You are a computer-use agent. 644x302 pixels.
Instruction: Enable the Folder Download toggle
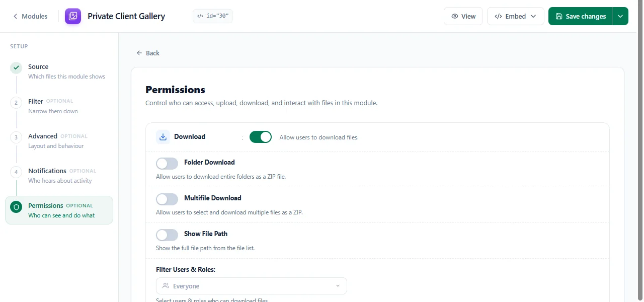point(167,164)
